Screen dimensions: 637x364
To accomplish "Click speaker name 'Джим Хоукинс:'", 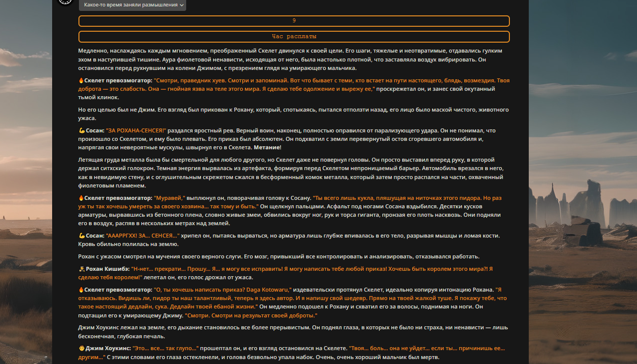I will (108, 349).
